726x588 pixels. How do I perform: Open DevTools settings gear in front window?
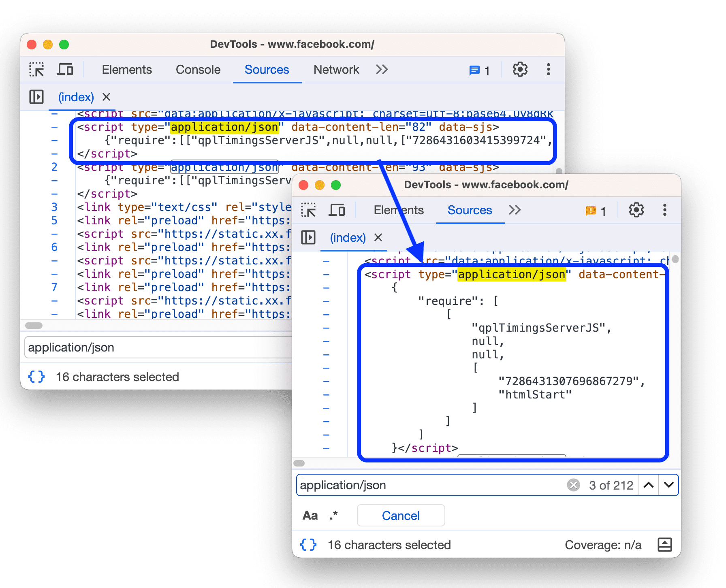click(636, 210)
